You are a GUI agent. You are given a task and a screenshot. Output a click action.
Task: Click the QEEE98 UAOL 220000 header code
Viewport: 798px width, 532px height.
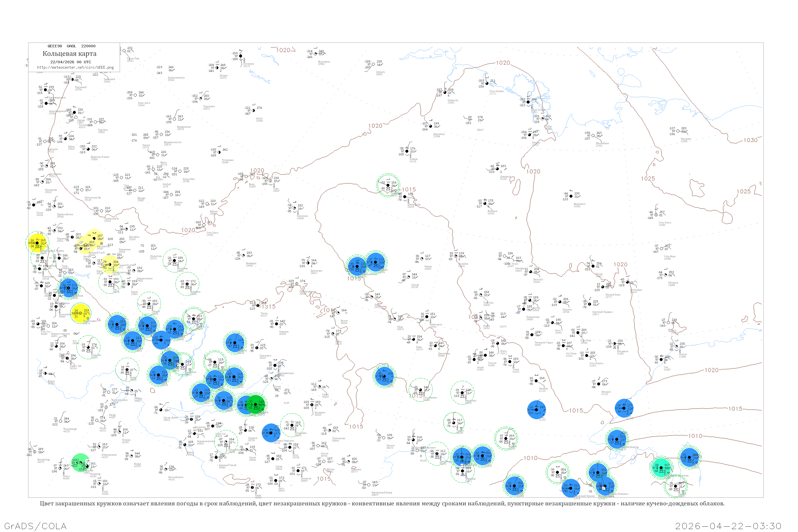pyautogui.click(x=72, y=46)
